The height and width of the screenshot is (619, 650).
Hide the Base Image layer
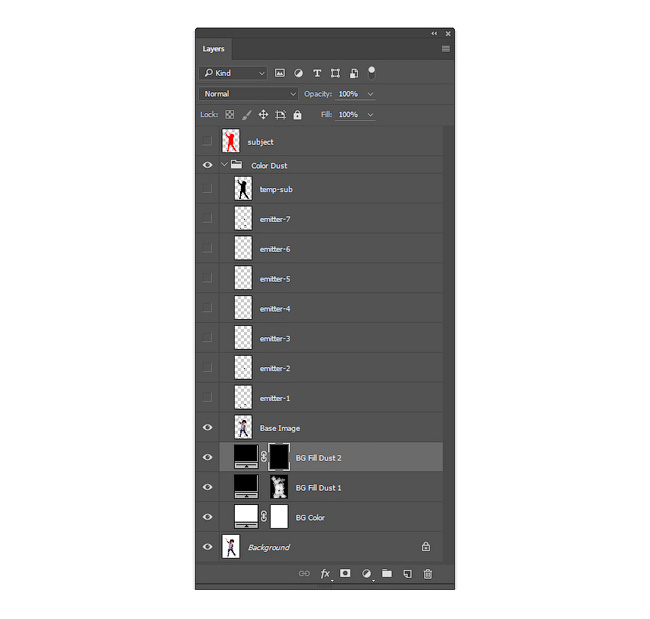pos(207,427)
